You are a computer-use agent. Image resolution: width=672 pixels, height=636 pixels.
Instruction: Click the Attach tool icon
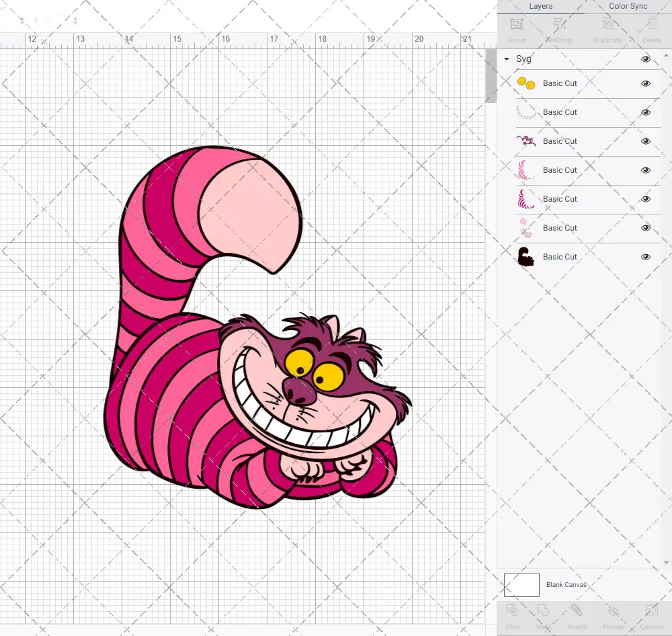click(x=577, y=610)
